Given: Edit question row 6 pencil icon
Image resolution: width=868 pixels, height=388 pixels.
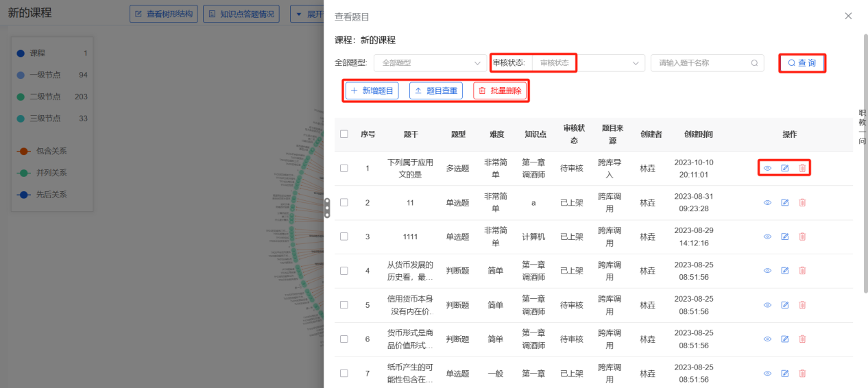Looking at the screenshot, I should pos(785,339).
